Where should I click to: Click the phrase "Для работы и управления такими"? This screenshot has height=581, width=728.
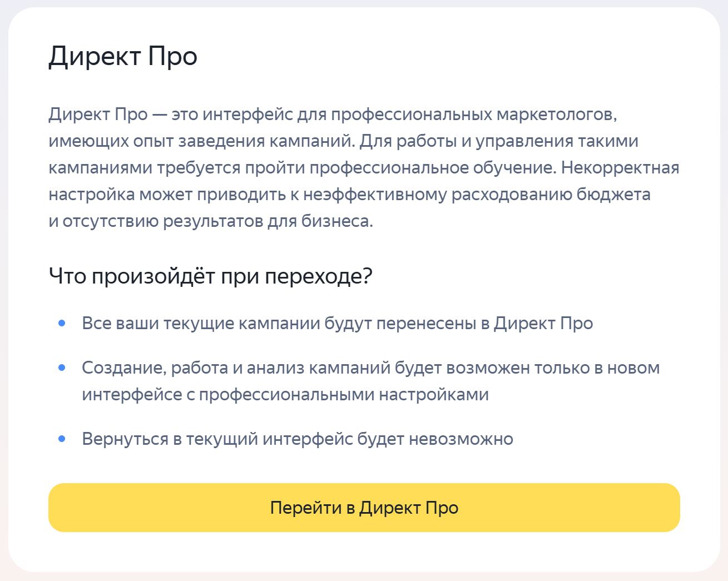click(x=499, y=141)
